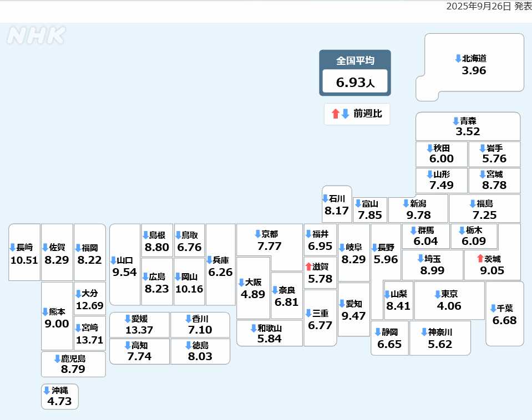
Task: Click the 全国平均 6.93人 summary box
Action: (355, 73)
